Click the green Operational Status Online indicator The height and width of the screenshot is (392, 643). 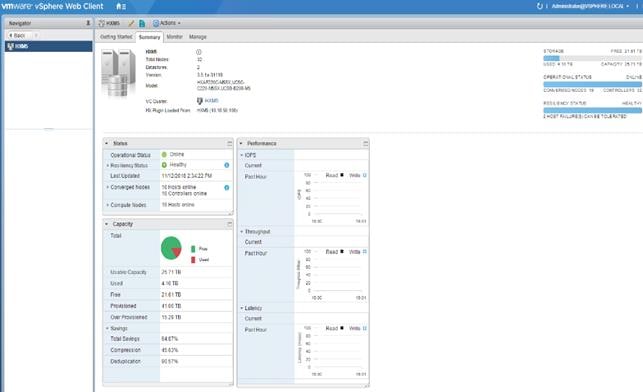(164, 155)
